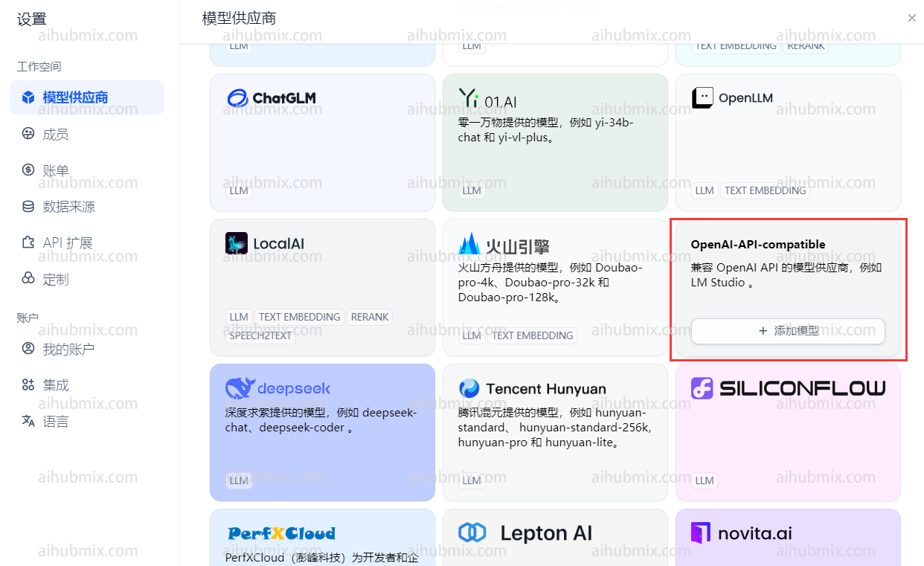Close the settings dialog with X

912,18
